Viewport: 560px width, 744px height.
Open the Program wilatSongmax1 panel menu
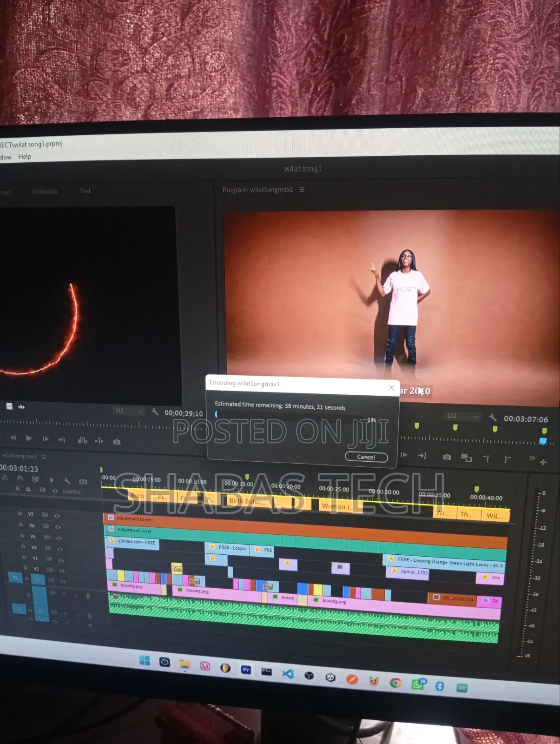tap(302, 190)
